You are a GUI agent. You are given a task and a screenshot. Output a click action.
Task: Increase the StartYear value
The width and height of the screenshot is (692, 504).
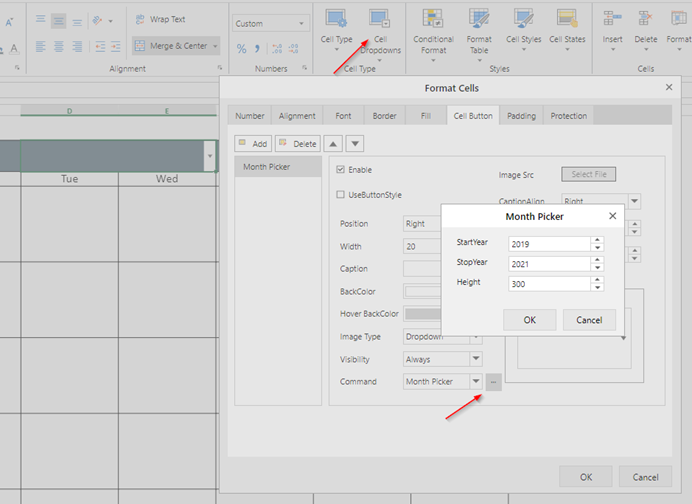pyautogui.click(x=598, y=241)
